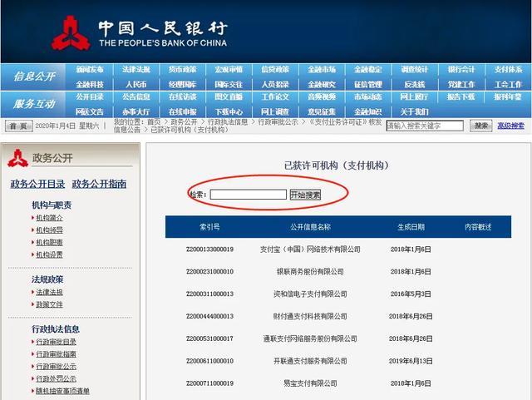Click the 开始搜索 button
Screen dimensions: 532x400
pos(305,195)
